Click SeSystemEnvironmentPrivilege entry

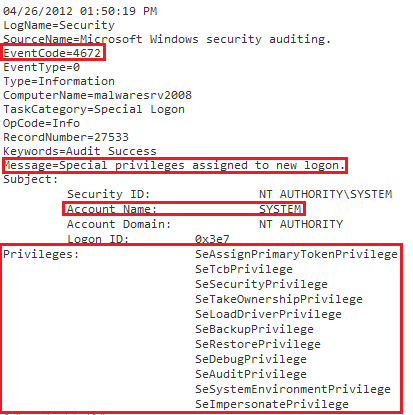[293, 389]
